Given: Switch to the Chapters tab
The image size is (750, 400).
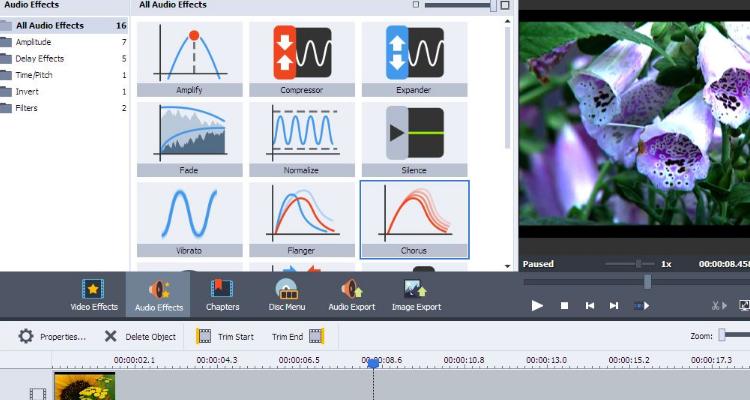Looking at the screenshot, I should point(222,295).
